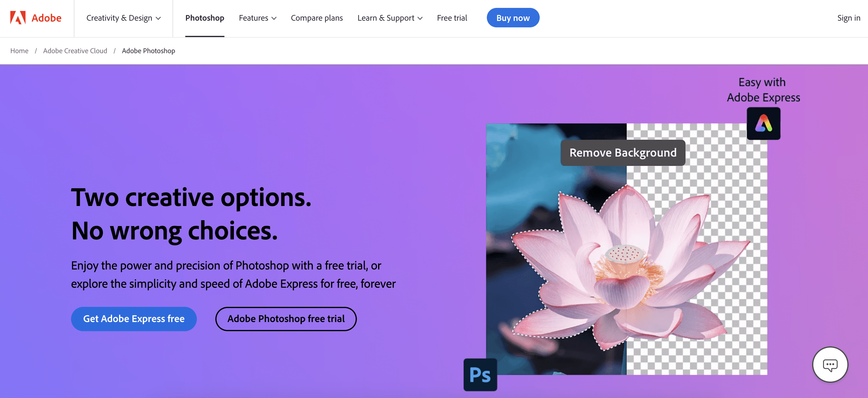Screen dimensions: 868x398
Task: Click the Buy now button
Action: (513, 18)
